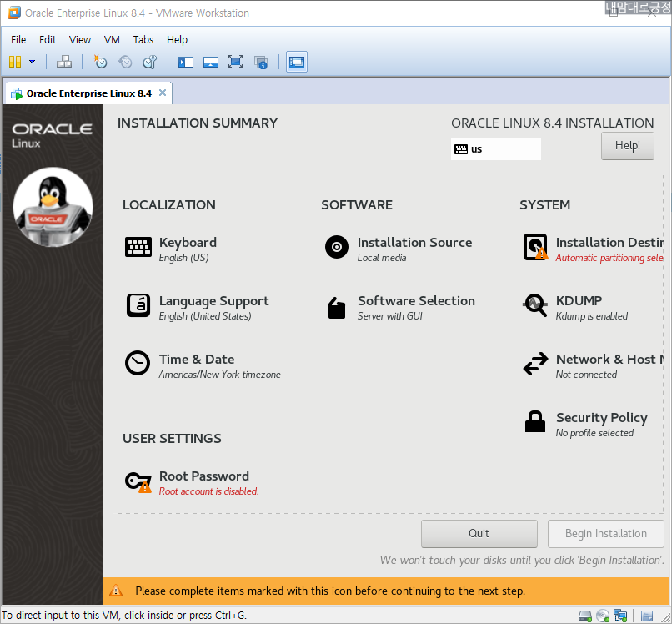Switch to Unity mode icon
Screen dimensions: 672x624
tap(261, 63)
